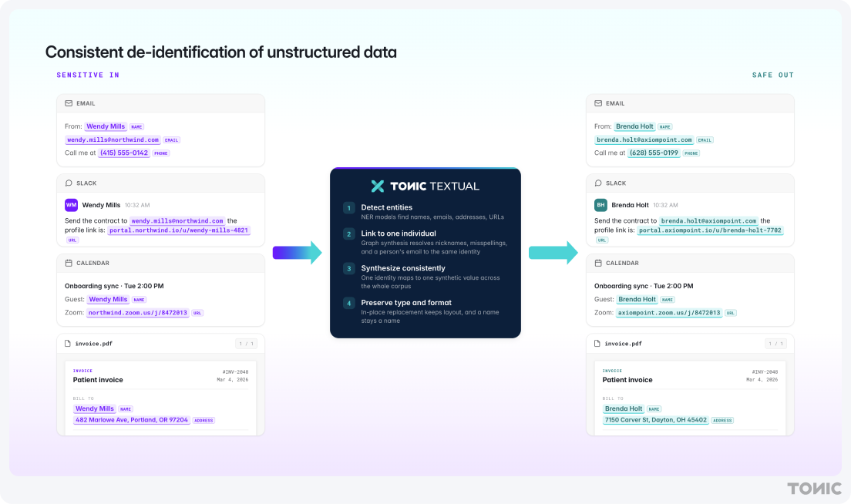Screen dimensions: 851x504
Task: Click the step 2 badge next to Link to one individual
Action: point(349,234)
